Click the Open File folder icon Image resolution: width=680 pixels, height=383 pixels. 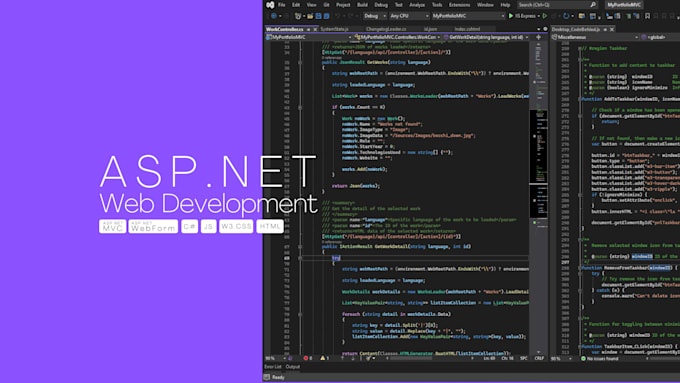pos(310,16)
